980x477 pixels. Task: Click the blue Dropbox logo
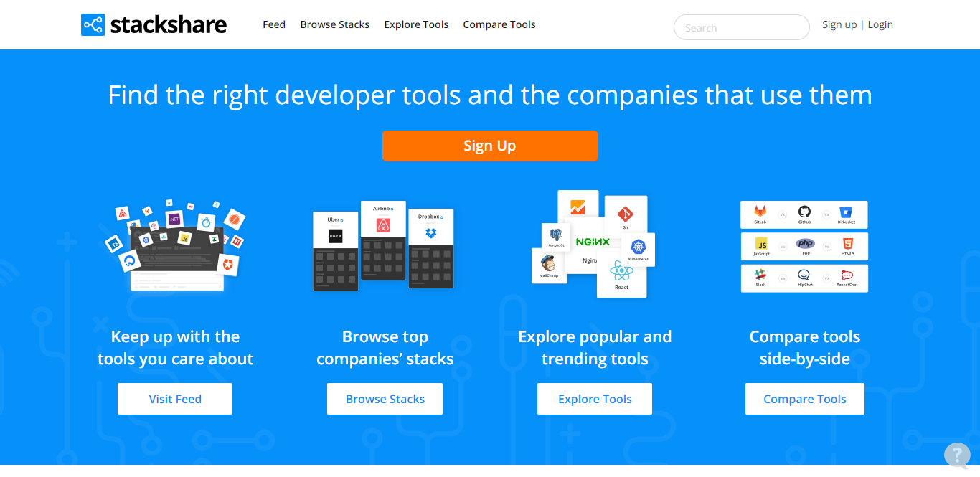(x=430, y=232)
